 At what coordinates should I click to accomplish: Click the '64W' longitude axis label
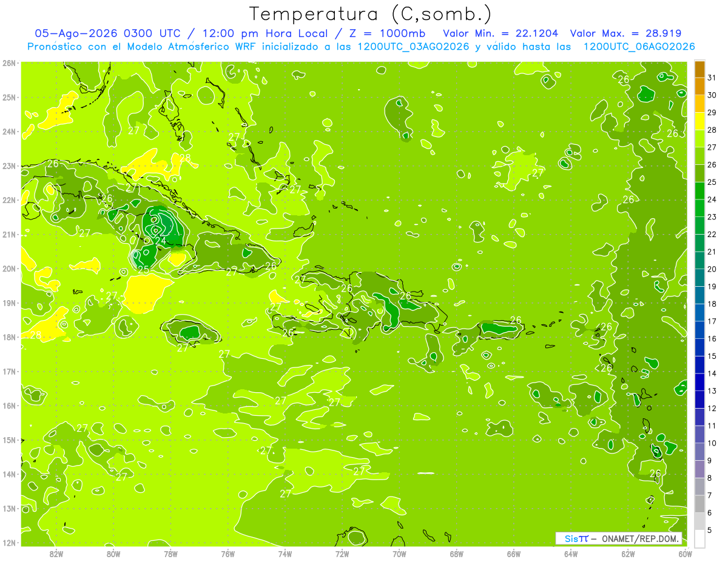(571, 553)
